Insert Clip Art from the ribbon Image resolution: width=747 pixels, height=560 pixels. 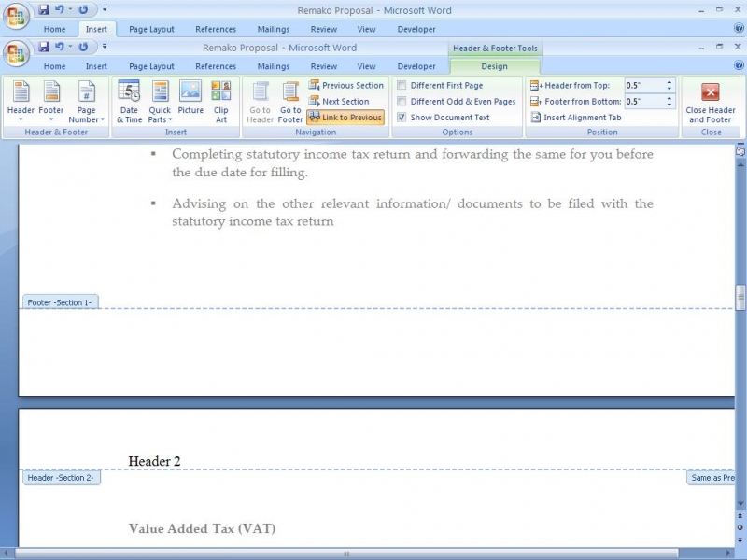coord(220,100)
